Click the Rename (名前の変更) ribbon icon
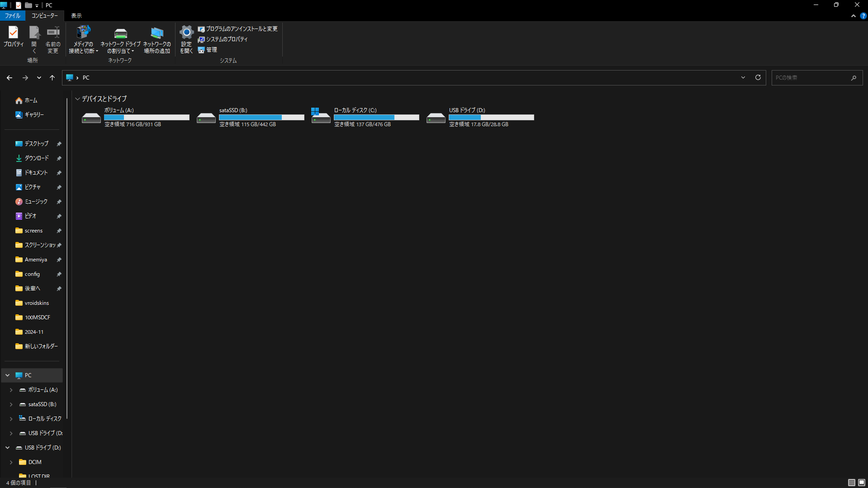Screen dimensions: 868x488 pyautogui.click(x=53, y=40)
